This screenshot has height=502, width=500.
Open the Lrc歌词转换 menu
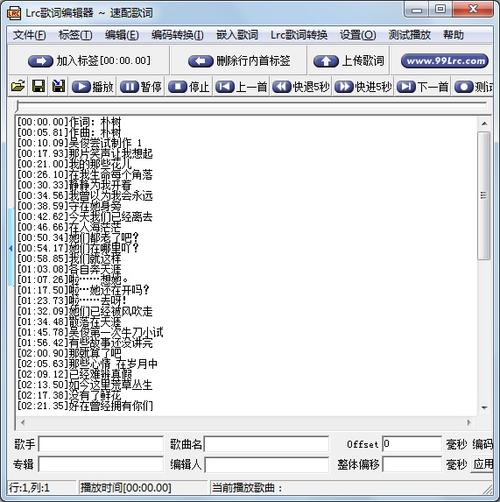point(299,35)
